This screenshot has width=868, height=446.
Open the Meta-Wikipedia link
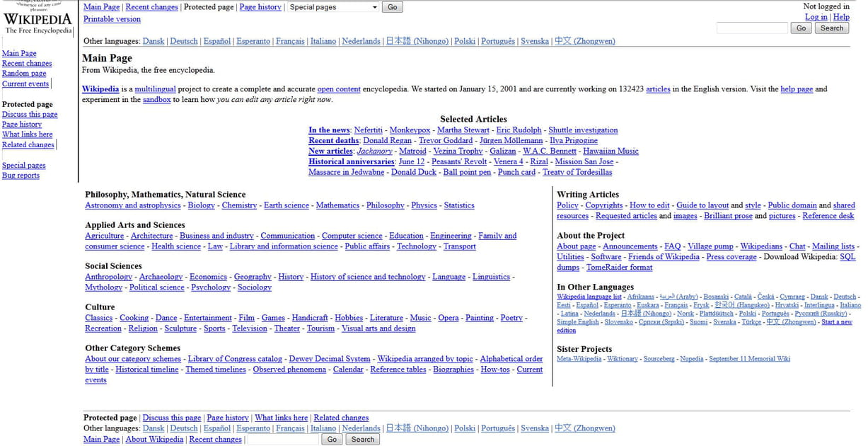tap(579, 359)
